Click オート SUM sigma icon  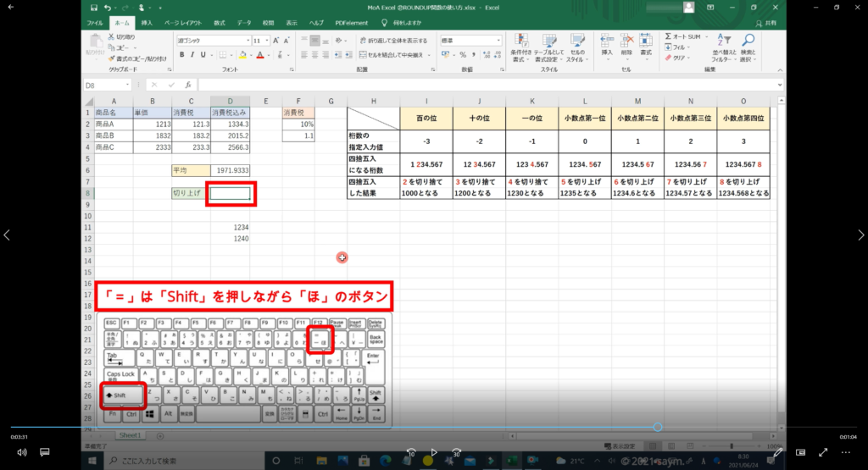coord(670,37)
